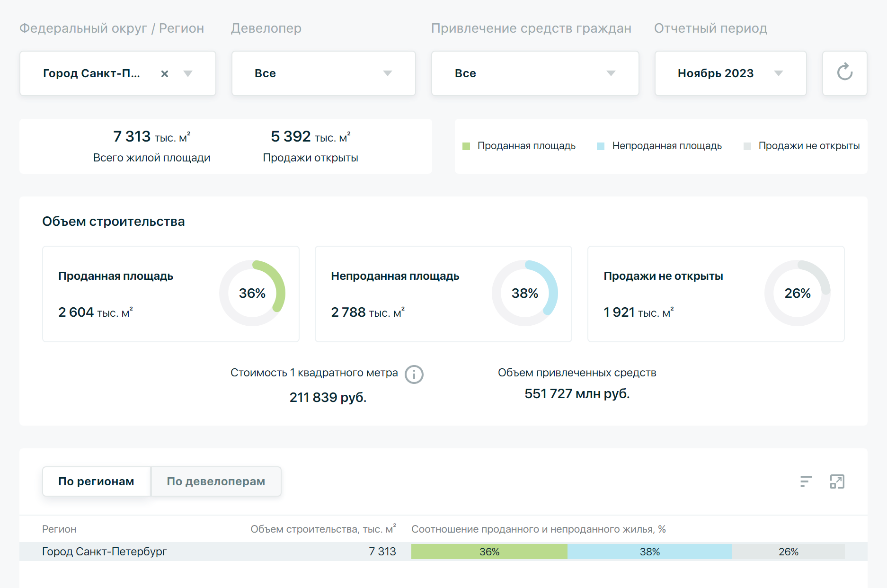Viewport: 887px width, 588px height.
Task: Click the 5 392 тыс. м² open sales figure
Action: (x=310, y=136)
